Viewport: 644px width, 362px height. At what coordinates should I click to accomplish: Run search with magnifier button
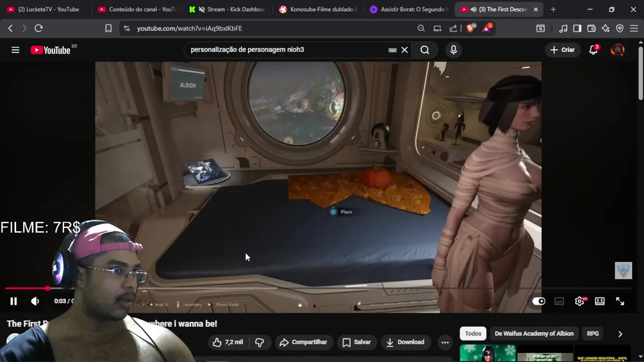point(425,50)
